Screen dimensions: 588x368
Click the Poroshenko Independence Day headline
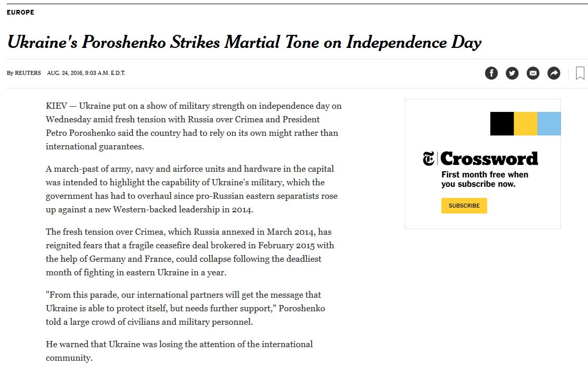(x=244, y=42)
